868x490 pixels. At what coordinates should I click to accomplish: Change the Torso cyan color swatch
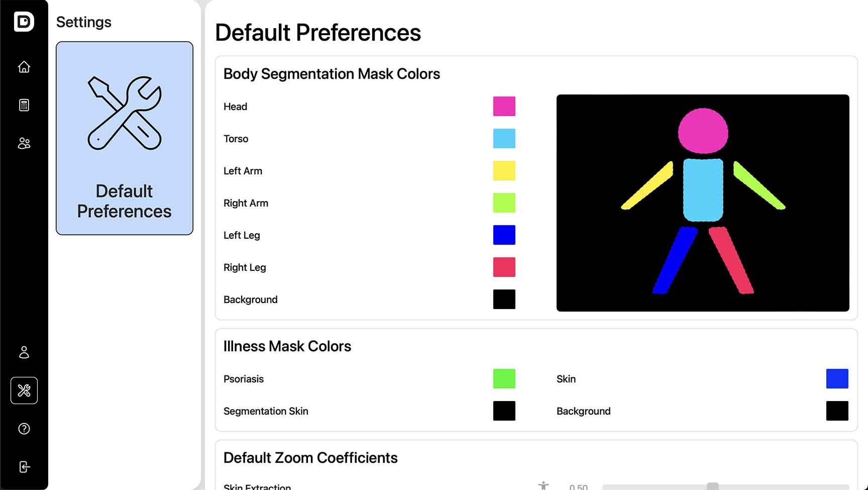[504, 139]
